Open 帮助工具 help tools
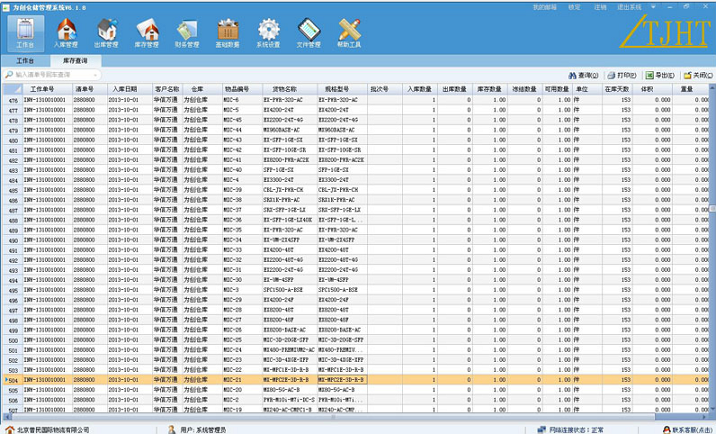 pos(349,33)
